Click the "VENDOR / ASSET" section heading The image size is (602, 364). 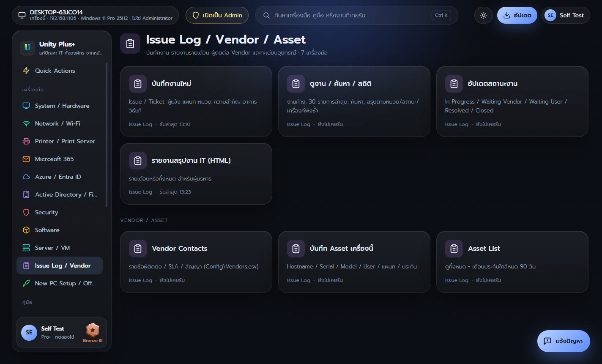144,220
